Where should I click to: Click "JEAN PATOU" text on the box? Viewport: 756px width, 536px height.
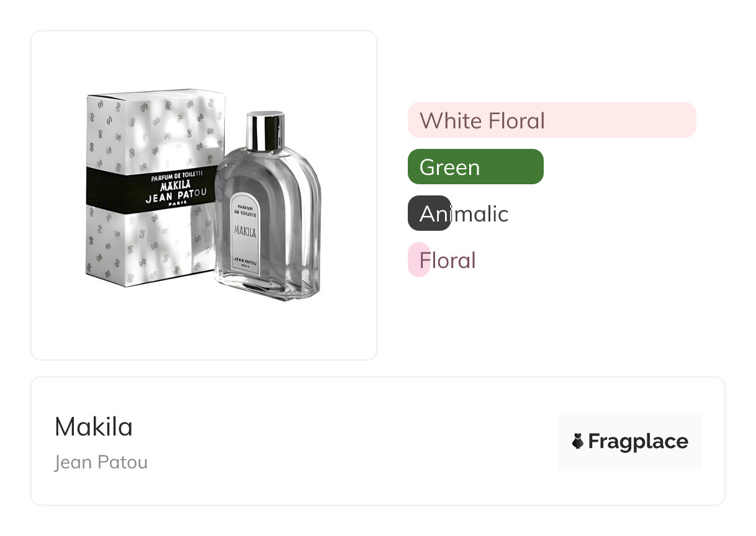pos(176,198)
